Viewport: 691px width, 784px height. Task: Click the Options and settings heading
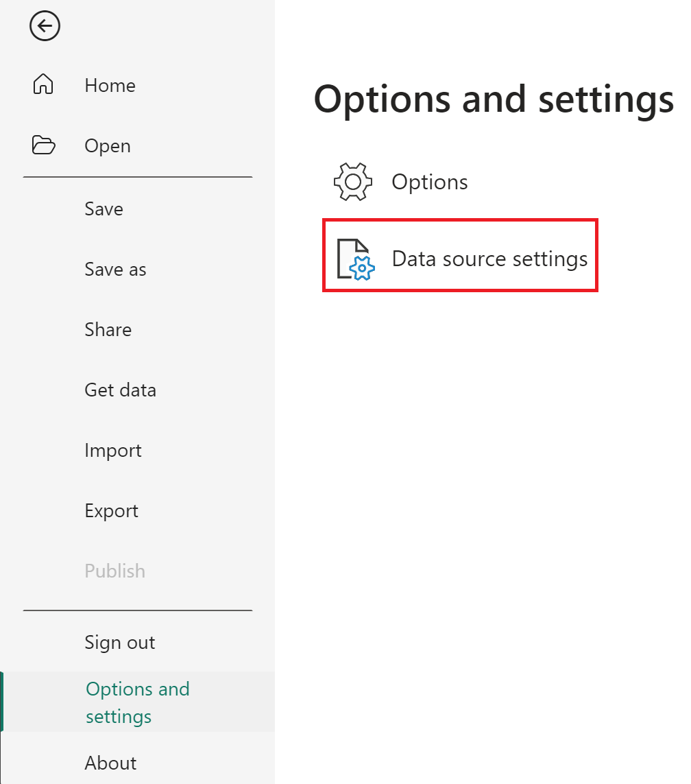tap(494, 99)
